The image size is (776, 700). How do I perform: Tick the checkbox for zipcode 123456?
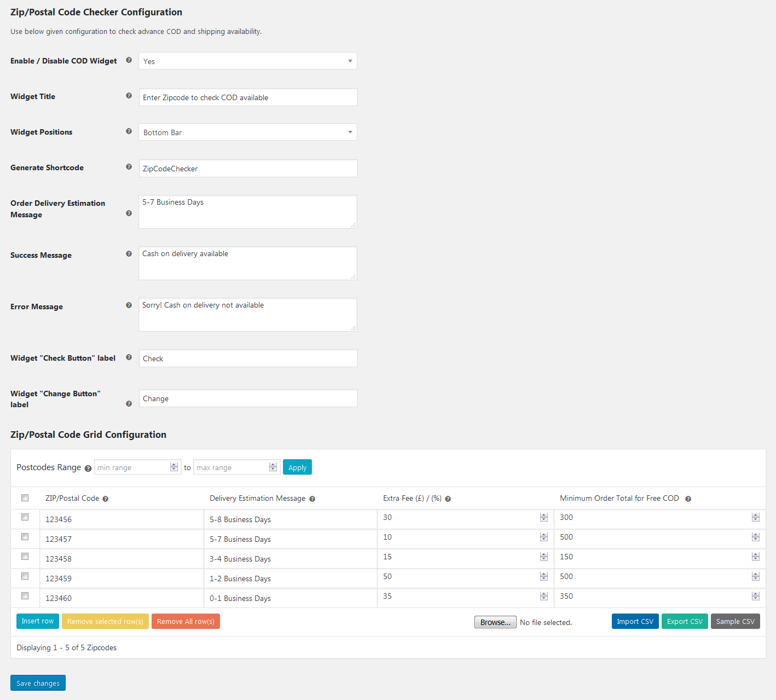25,517
